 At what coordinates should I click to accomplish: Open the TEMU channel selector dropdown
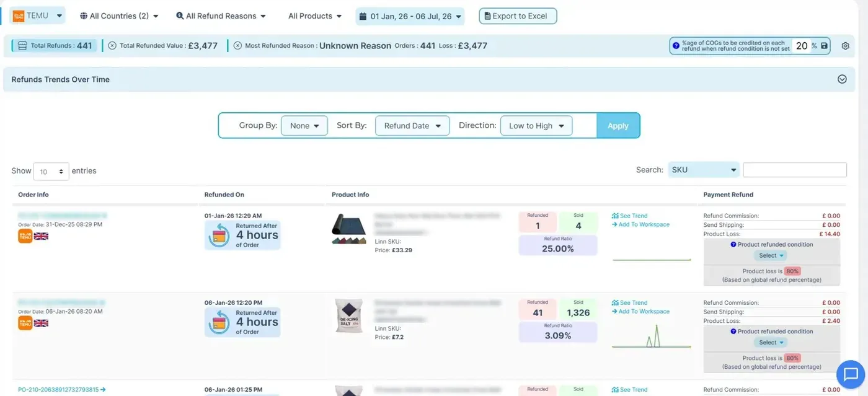38,15
